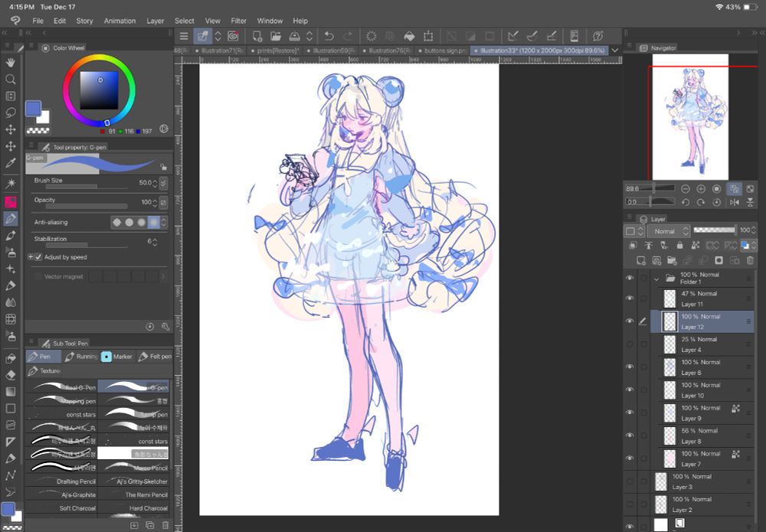
Task: Open the hamburger menu in the command bar
Action: click(184, 36)
